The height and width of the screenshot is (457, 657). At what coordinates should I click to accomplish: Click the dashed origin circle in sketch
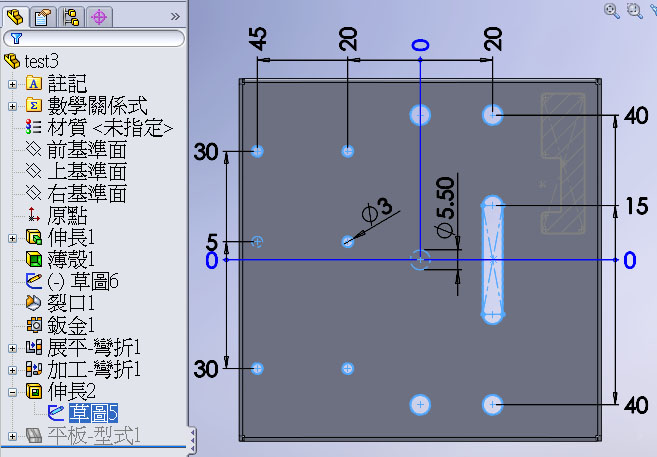click(x=420, y=260)
